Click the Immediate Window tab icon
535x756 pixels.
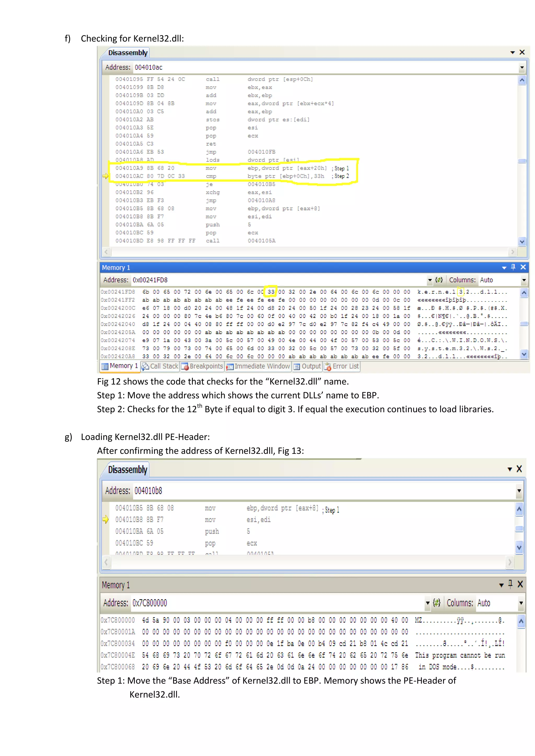coord(230,367)
